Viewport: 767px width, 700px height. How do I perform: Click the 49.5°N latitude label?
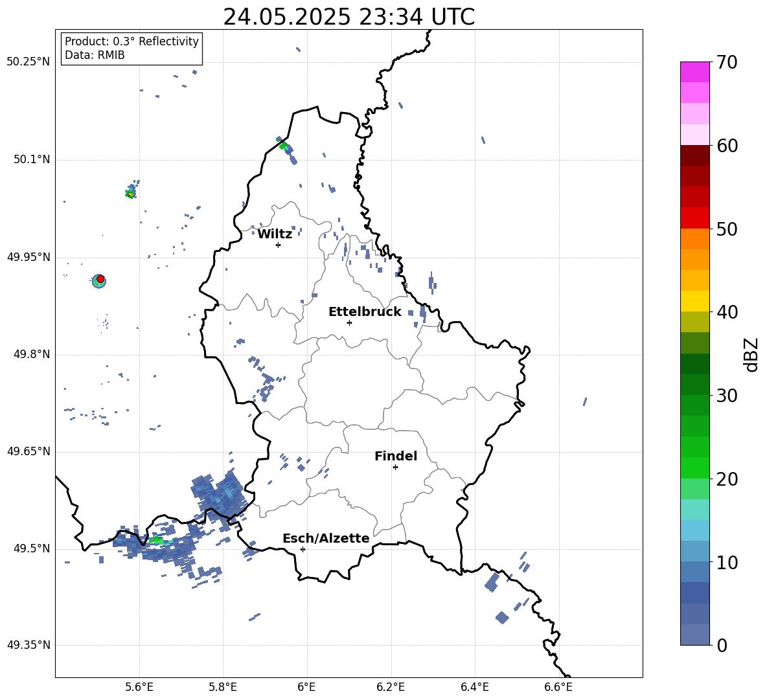point(32,548)
